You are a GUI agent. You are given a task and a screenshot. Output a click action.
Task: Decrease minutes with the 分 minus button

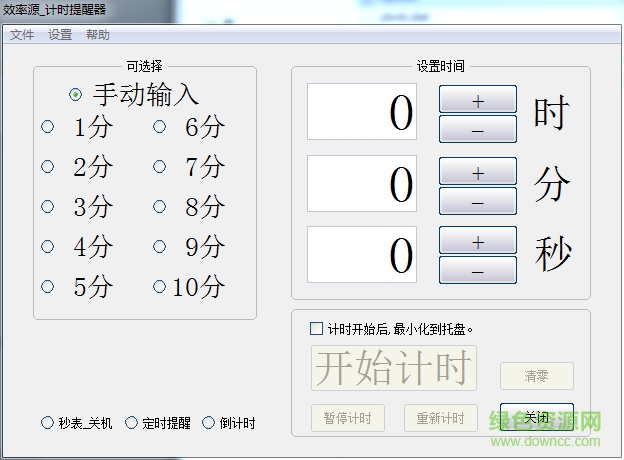click(x=478, y=201)
